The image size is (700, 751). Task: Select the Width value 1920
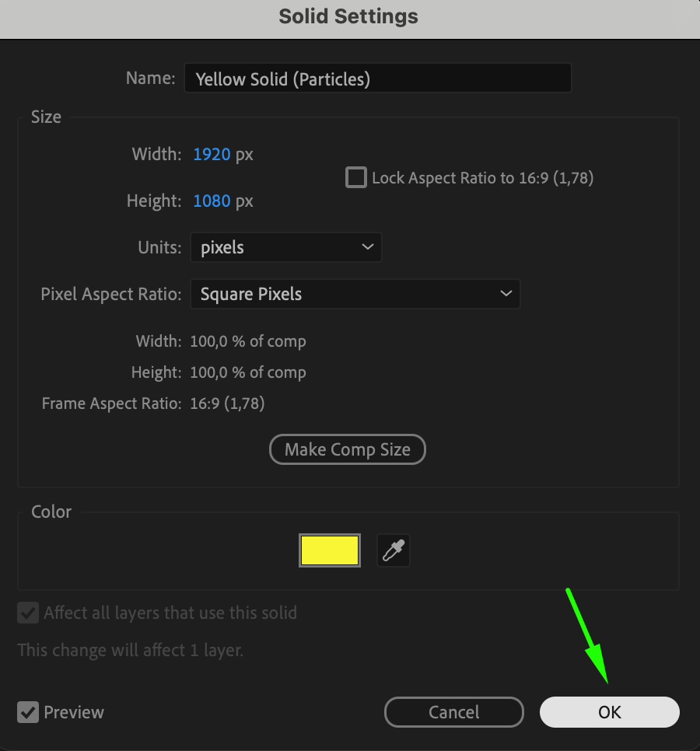[212, 155]
